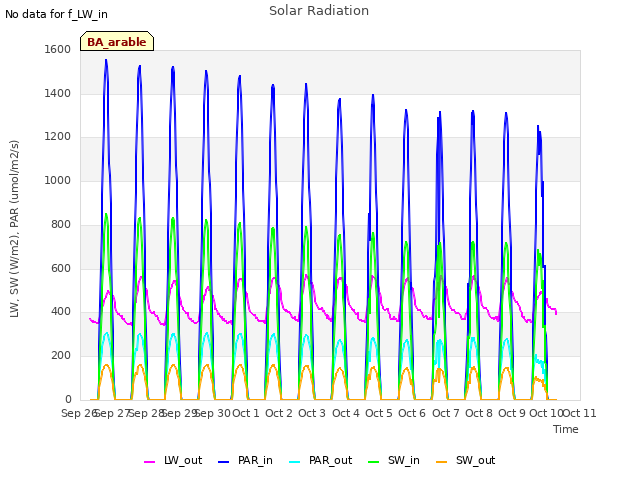Click the Oct 2 x-axis date label
This screenshot has width=640, height=480.
pyautogui.click(x=279, y=413)
